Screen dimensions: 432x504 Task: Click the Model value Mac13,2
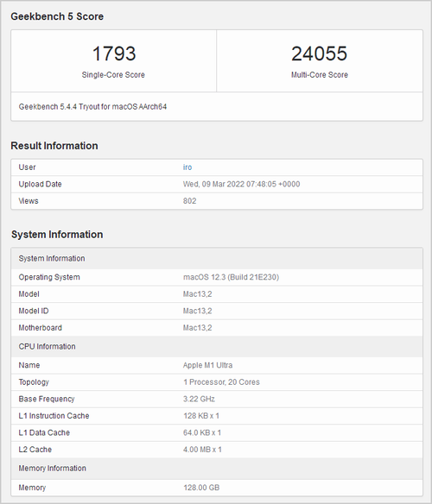197,294
